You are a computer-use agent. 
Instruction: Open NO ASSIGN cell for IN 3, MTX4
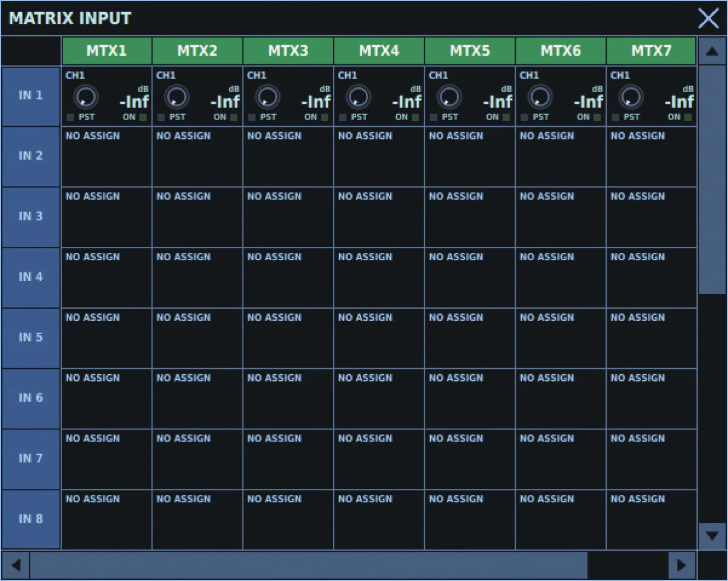[x=379, y=217]
